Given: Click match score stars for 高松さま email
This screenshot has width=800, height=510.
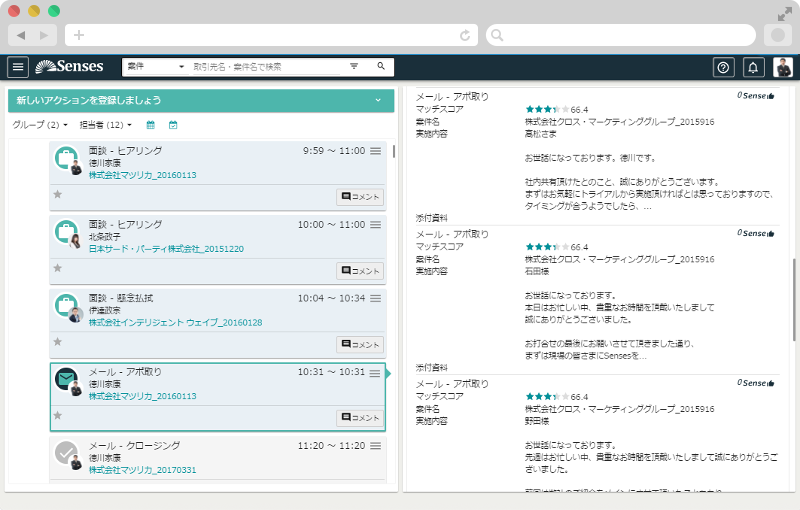Looking at the screenshot, I should click(547, 109).
